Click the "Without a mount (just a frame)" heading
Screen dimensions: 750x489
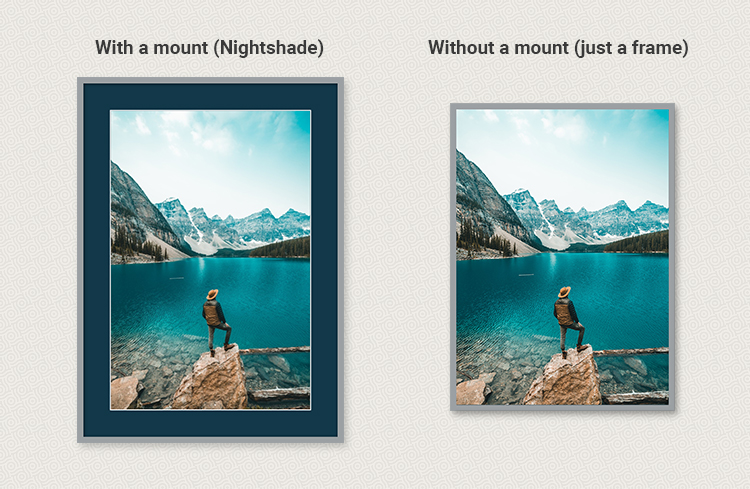558,48
